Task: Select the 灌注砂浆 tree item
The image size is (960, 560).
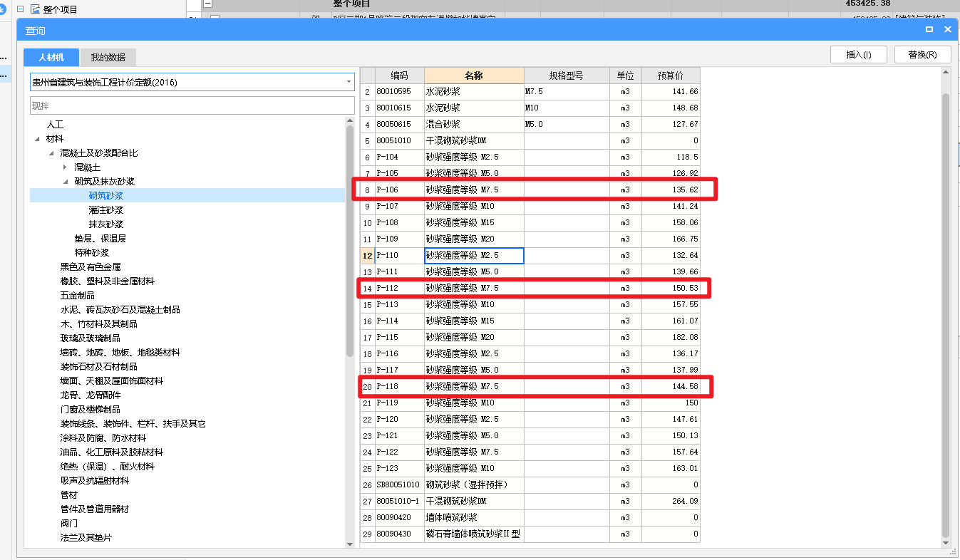Action: coord(106,210)
